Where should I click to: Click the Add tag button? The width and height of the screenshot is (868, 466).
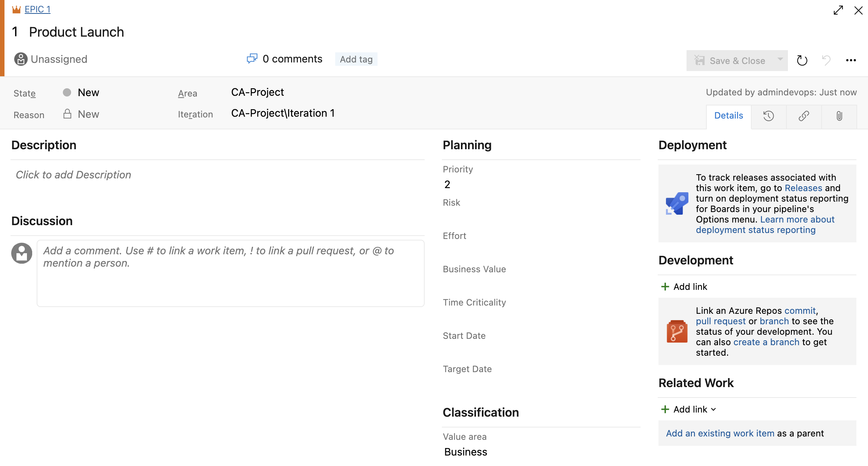tap(356, 59)
